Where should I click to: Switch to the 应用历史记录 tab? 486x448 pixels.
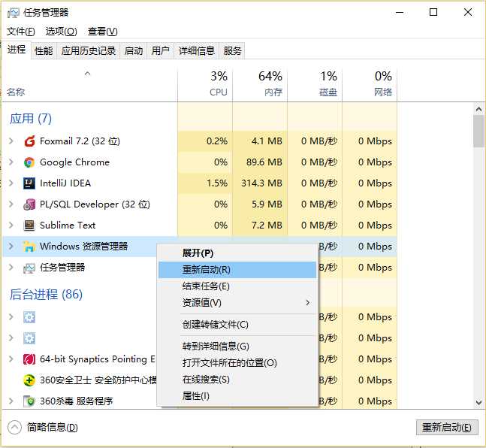(89, 50)
